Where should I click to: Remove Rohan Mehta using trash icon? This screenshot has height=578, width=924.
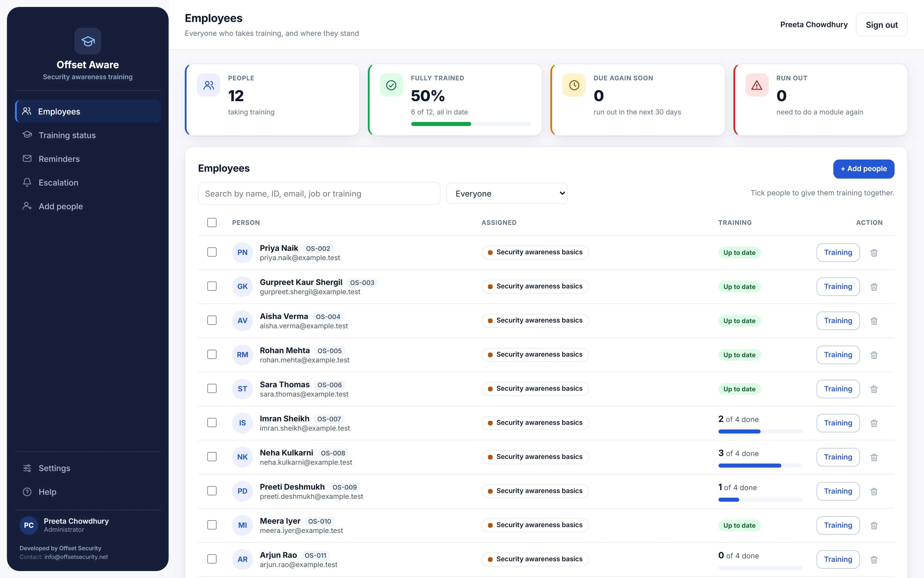873,355
